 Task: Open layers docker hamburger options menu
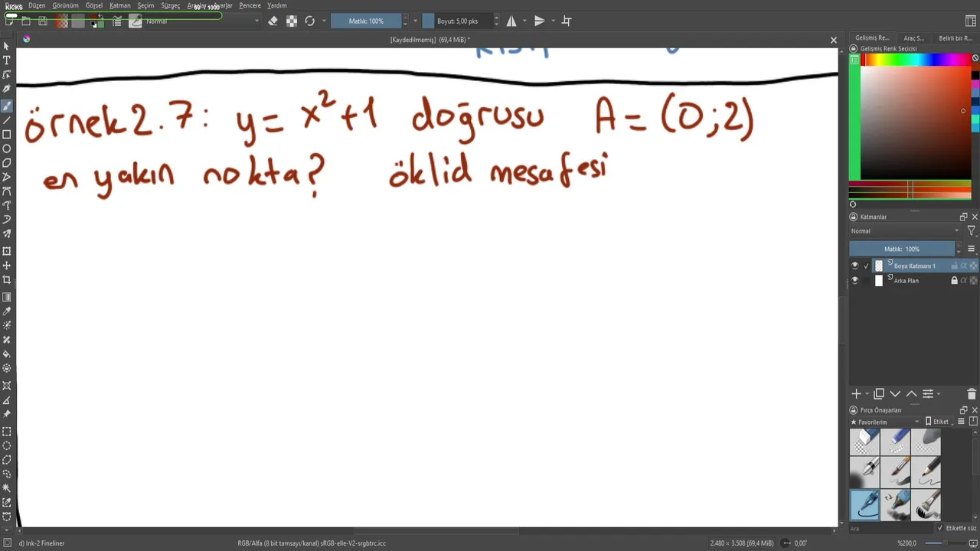point(972,249)
